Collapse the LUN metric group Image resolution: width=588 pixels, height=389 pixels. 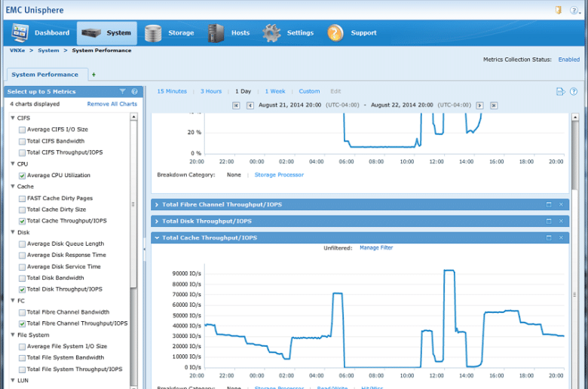click(13, 380)
